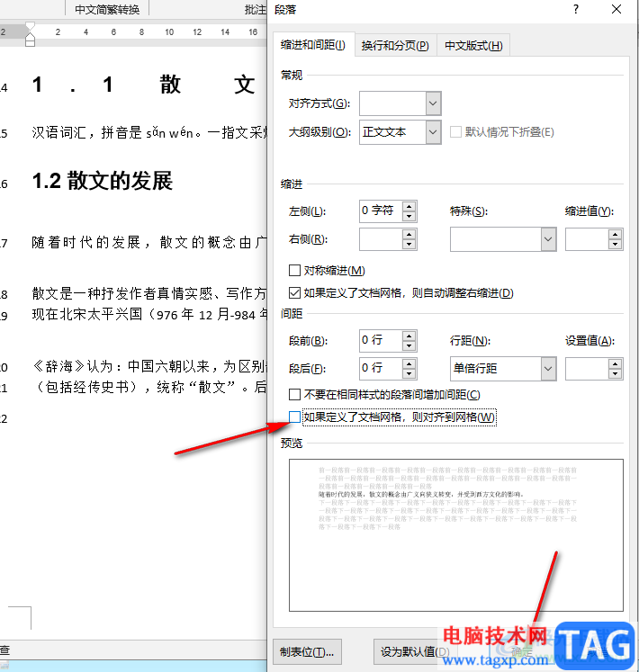Increase 段后 spacing after with up arrow
This screenshot has width=639, height=672.
pos(409,363)
